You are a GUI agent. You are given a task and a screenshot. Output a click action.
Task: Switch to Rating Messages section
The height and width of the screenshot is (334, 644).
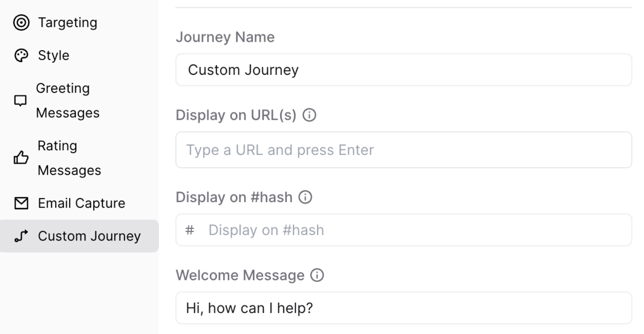point(69,158)
